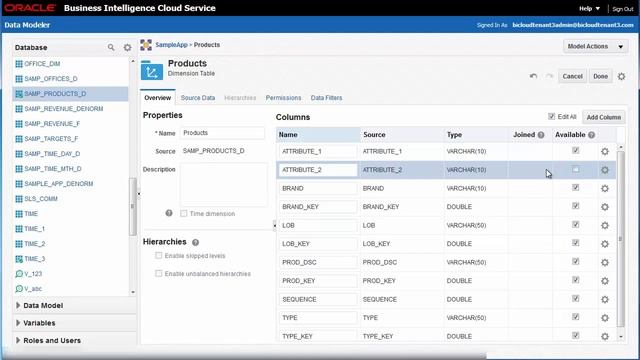Screen dimensions: 640x360
Task: Open the gear menu next to Done
Action: point(621,76)
